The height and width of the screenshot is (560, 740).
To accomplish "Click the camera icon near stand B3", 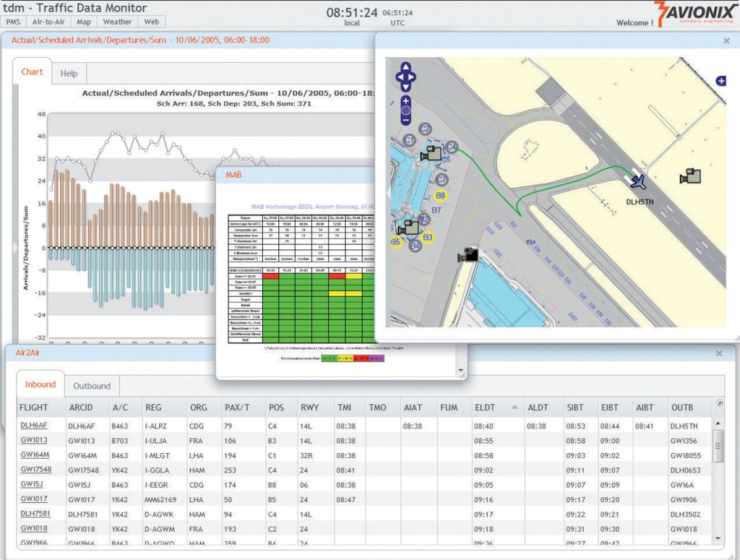I will tap(409, 227).
